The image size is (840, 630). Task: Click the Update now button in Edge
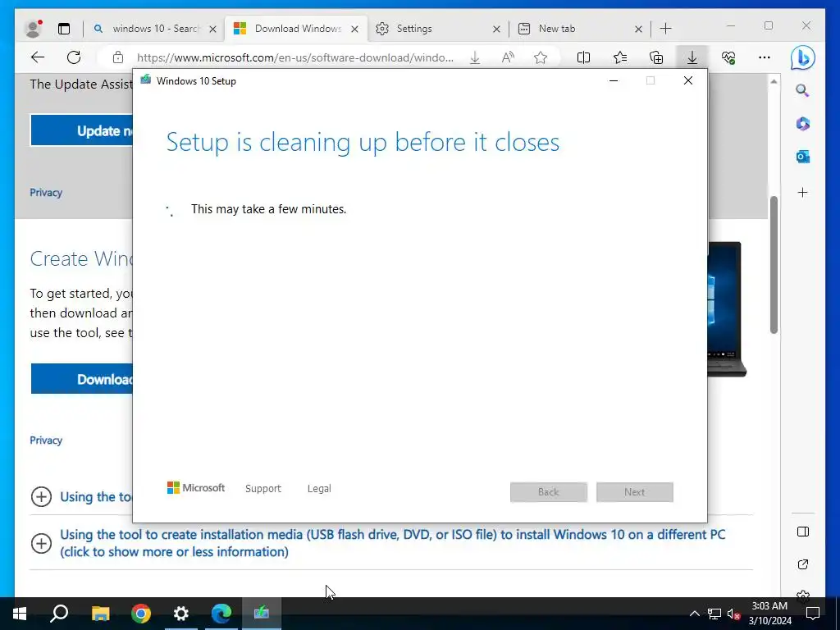(x=81, y=130)
